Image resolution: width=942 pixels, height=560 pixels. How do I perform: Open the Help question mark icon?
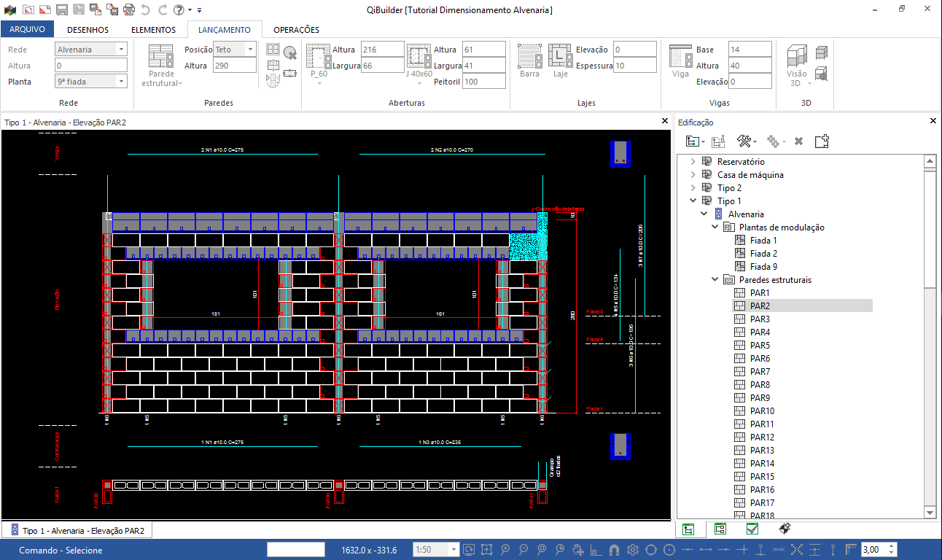(178, 9)
